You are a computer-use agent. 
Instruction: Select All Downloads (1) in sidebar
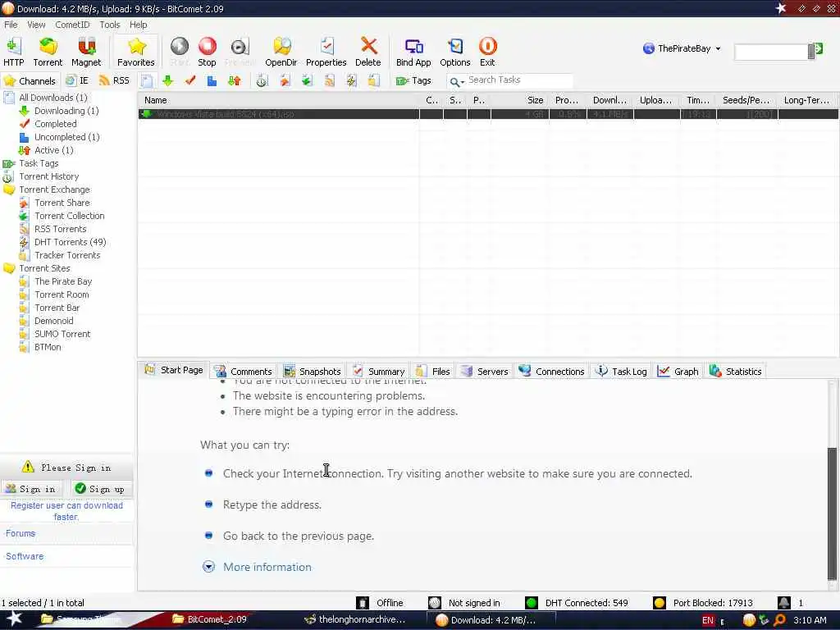click(x=53, y=98)
